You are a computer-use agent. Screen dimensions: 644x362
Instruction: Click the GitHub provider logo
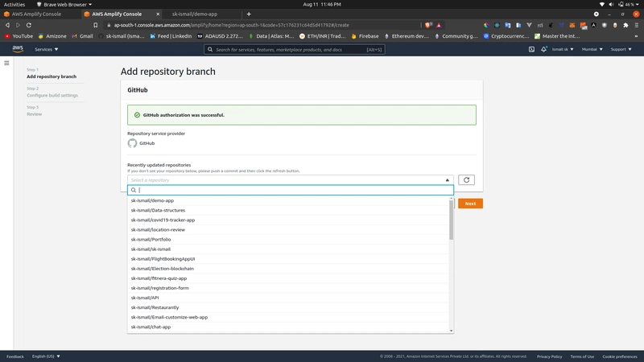point(133,143)
